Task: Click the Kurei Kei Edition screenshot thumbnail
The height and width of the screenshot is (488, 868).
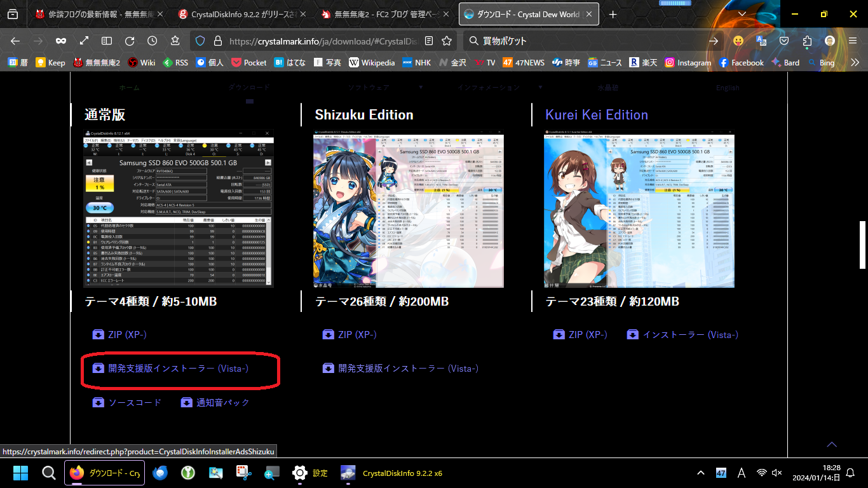Action: pos(639,210)
